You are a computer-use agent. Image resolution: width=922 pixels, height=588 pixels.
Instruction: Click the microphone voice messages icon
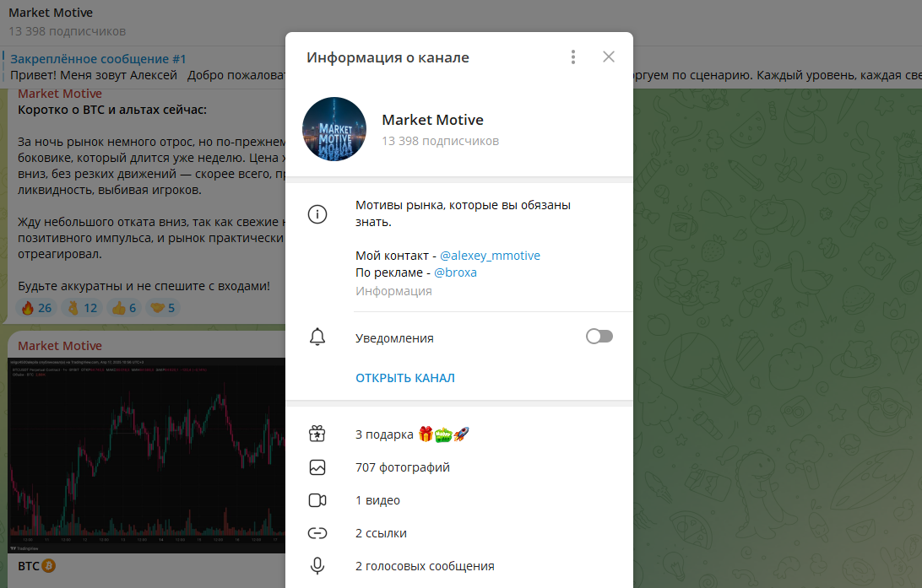[x=317, y=566]
